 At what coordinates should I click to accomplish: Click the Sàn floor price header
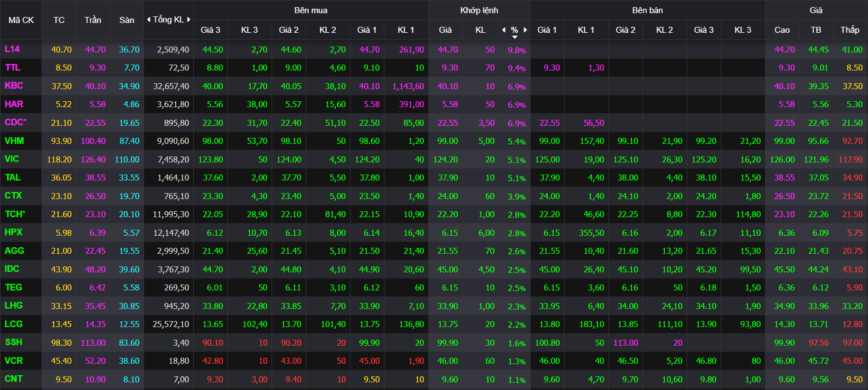(127, 20)
